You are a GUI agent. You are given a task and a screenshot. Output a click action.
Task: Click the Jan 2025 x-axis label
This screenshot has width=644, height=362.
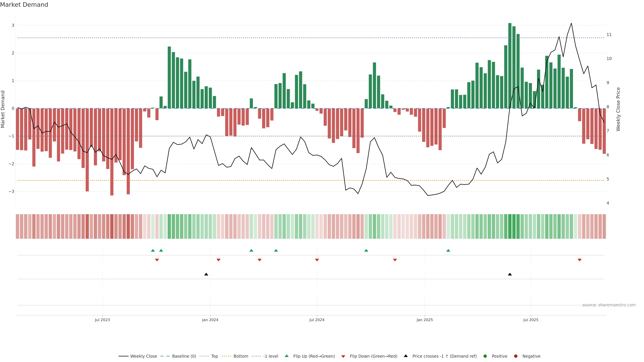(424, 320)
